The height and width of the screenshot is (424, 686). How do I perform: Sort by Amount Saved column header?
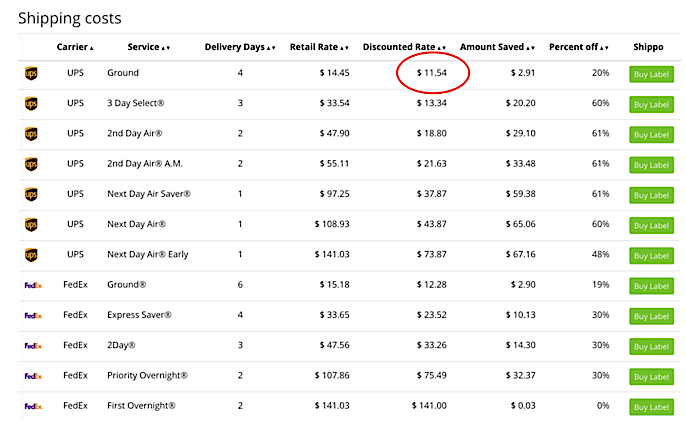tap(496, 47)
